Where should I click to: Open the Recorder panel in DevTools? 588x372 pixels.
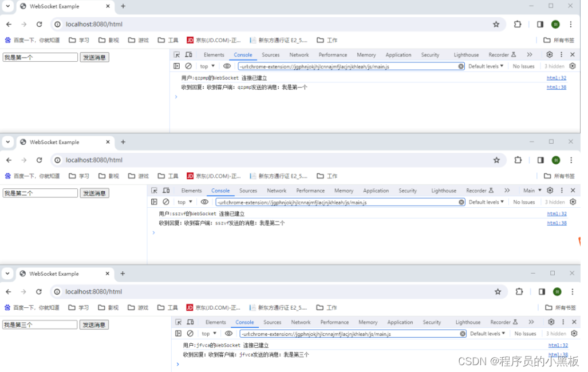(x=498, y=54)
